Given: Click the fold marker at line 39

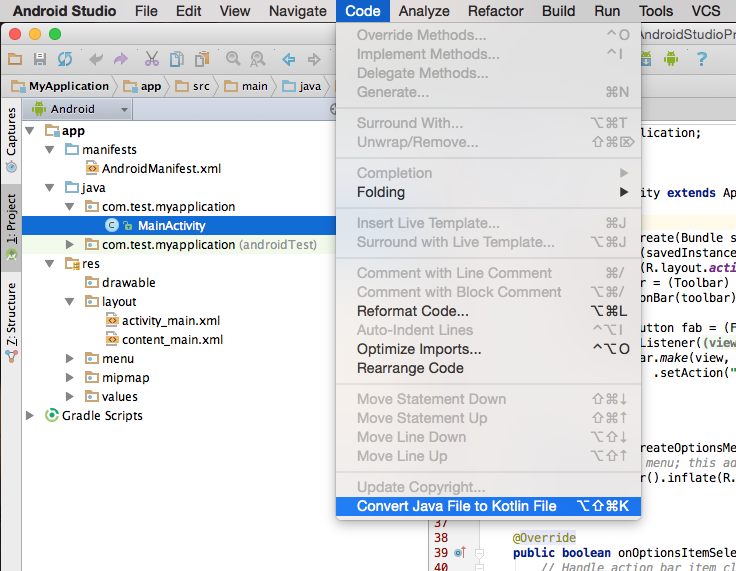Looking at the screenshot, I should pos(479,553).
